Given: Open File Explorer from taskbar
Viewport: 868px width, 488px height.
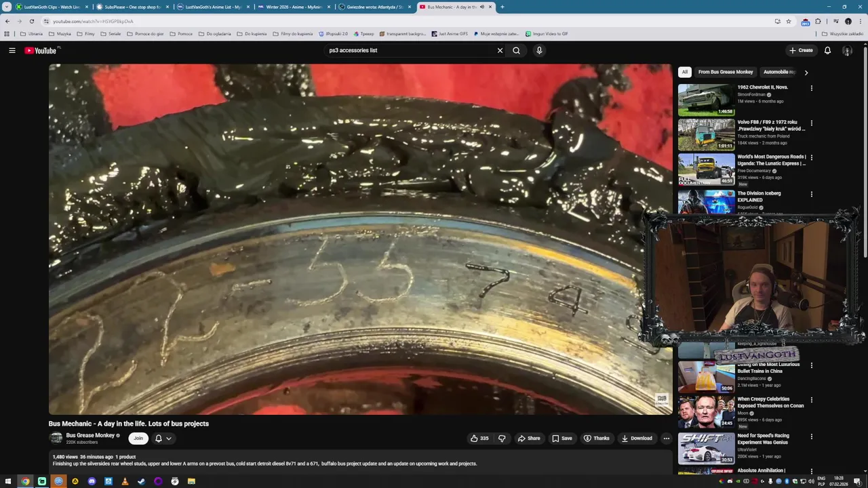Looking at the screenshot, I should 191,481.
